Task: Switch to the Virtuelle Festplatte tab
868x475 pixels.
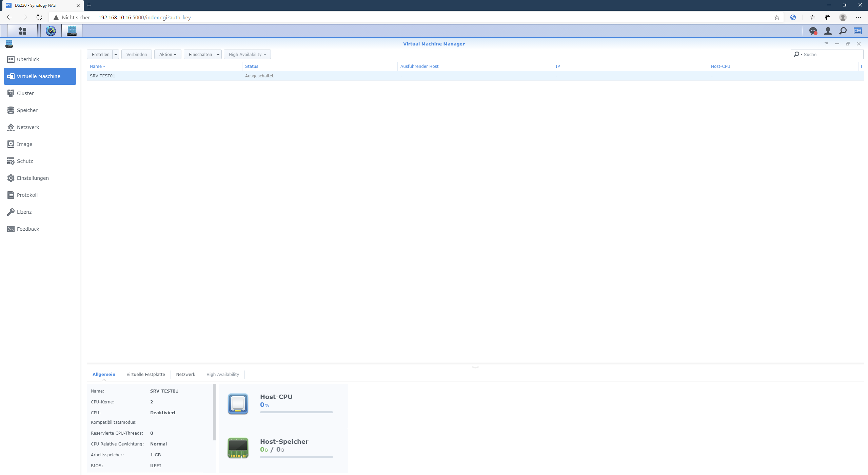Action: [145, 375]
